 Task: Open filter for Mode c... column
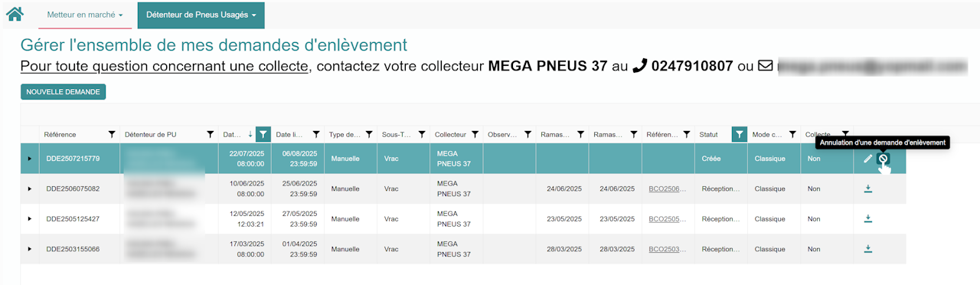pos(792,134)
